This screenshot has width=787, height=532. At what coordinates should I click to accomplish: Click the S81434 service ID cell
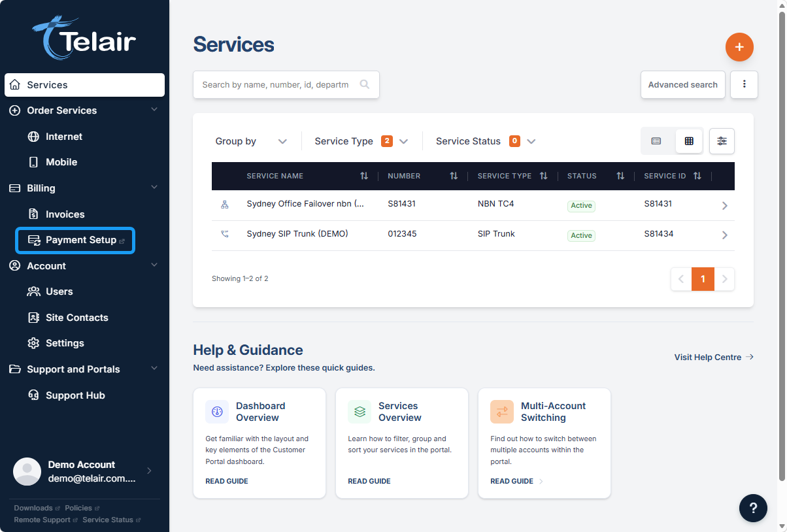click(x=659, y=234)
